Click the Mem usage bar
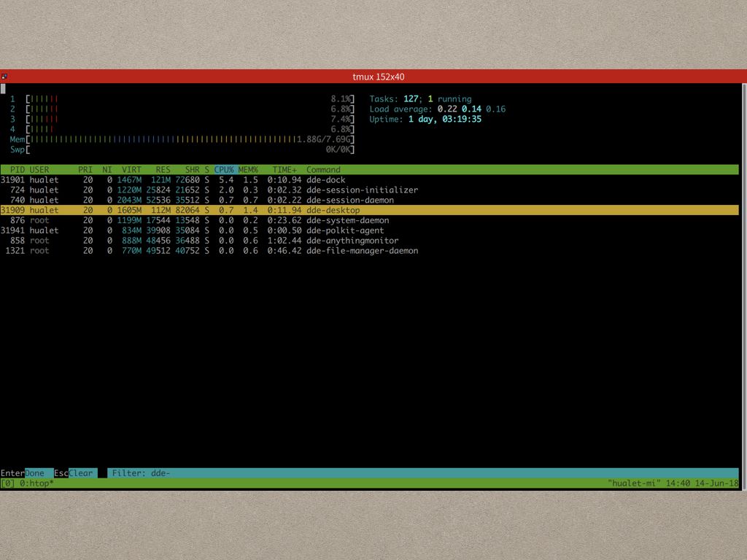Screen dimensions: 747x560 pos(182,139)
